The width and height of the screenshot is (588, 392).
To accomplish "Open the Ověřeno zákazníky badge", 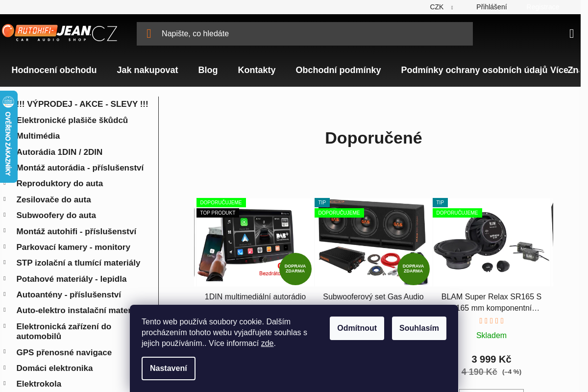I will tap(8, 136).
